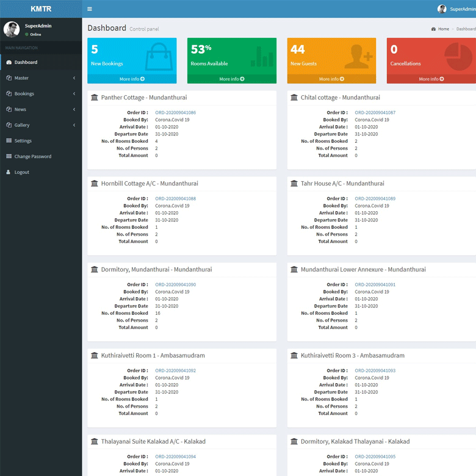This screenshot has width=476, height=476.
Task: Click the add-user icon in New Guests card
Action: pos(358,57)
